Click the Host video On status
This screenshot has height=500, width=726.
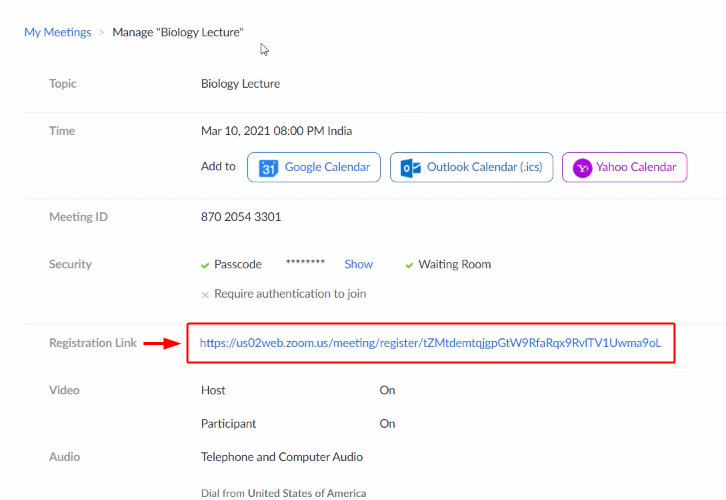[387, 391]
